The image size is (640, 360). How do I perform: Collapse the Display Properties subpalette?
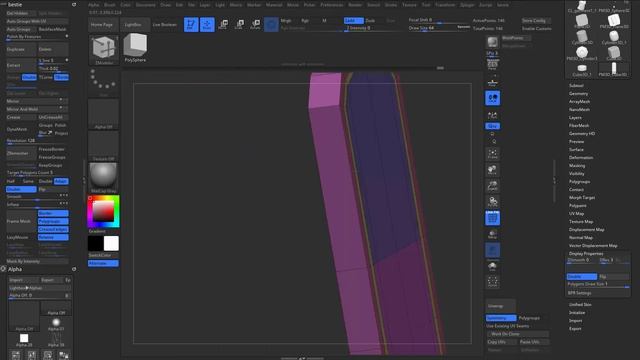click(586, 253)
